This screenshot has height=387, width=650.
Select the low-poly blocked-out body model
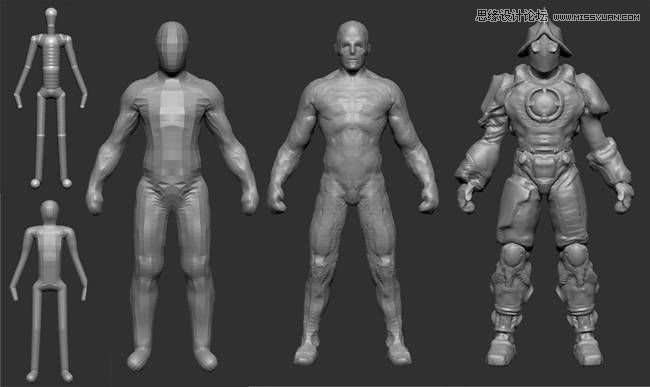[172, 196]
